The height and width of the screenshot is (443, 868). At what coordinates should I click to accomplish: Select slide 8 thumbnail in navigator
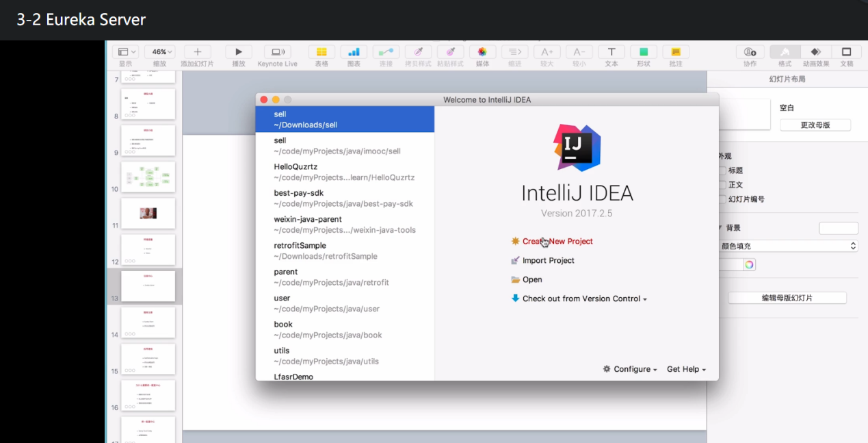point(148,104)
